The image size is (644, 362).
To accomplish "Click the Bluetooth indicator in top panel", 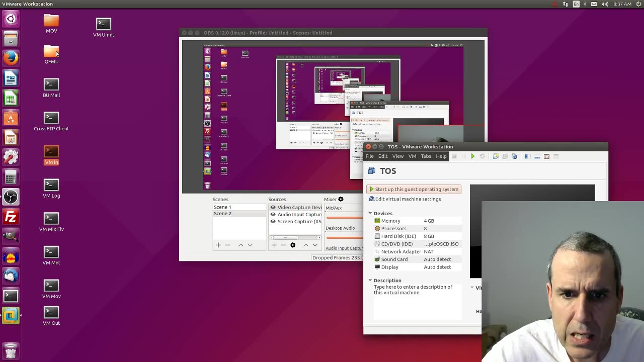I will coord(585,4).
